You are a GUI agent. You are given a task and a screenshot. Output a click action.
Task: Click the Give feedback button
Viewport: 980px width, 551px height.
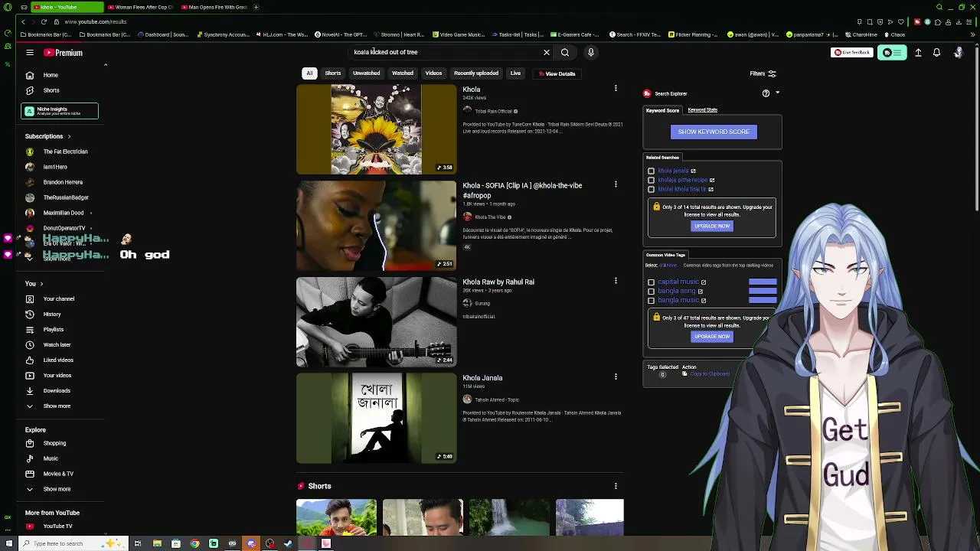[x=852, y=53]
